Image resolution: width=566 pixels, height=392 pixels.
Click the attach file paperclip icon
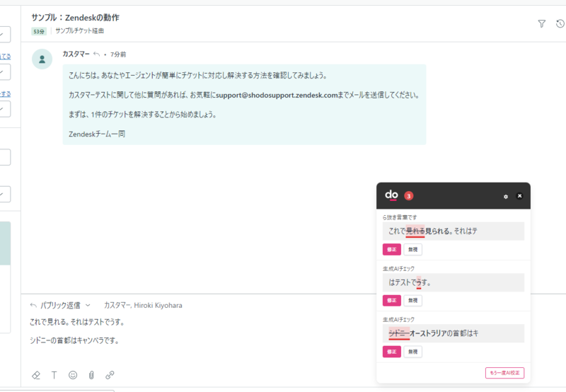pyautogui.click(x=91, y=375)
